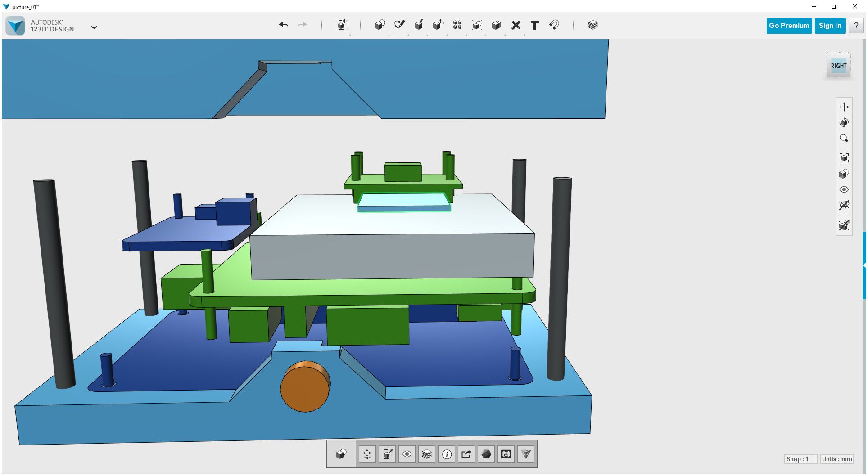Select the Zoom magnifier tool

845,138
